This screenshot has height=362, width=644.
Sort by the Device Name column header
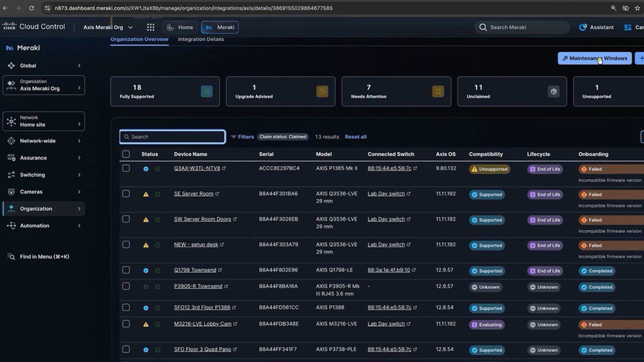(x=191, y=154)
